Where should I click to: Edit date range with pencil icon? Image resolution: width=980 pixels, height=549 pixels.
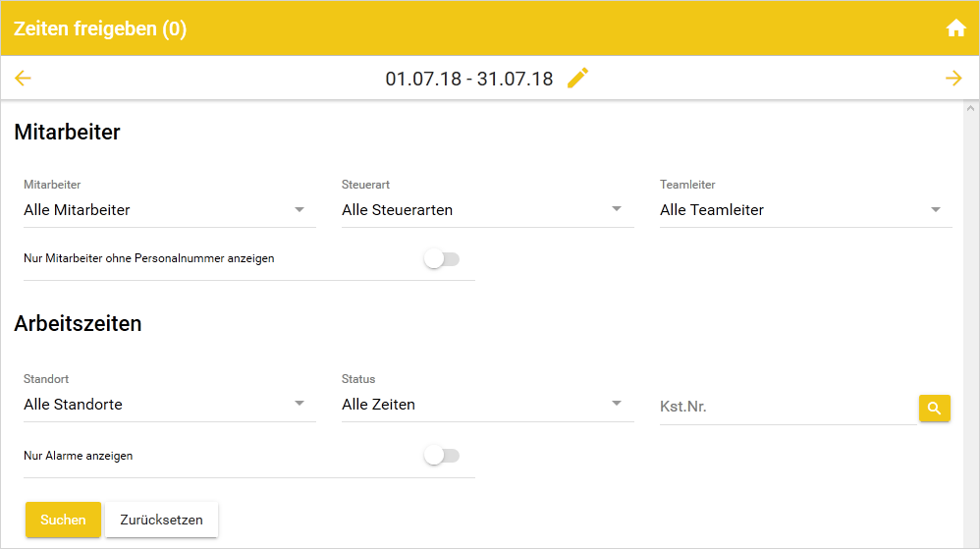(x=578, y=79)
